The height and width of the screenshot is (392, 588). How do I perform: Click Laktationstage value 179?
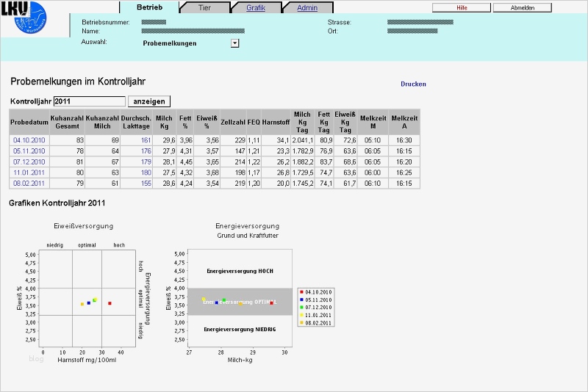146,161
